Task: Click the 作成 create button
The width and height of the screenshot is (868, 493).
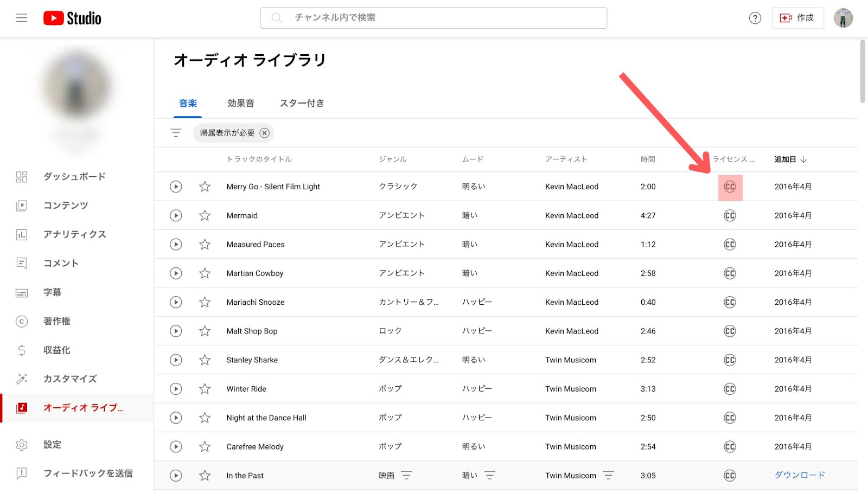Action: [797, 18]
